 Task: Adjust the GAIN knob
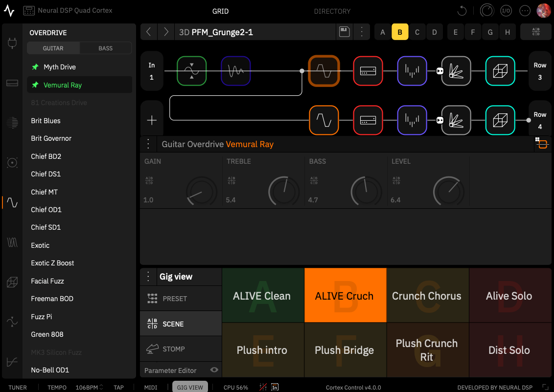pyautogui.click(x=202, y=192)
